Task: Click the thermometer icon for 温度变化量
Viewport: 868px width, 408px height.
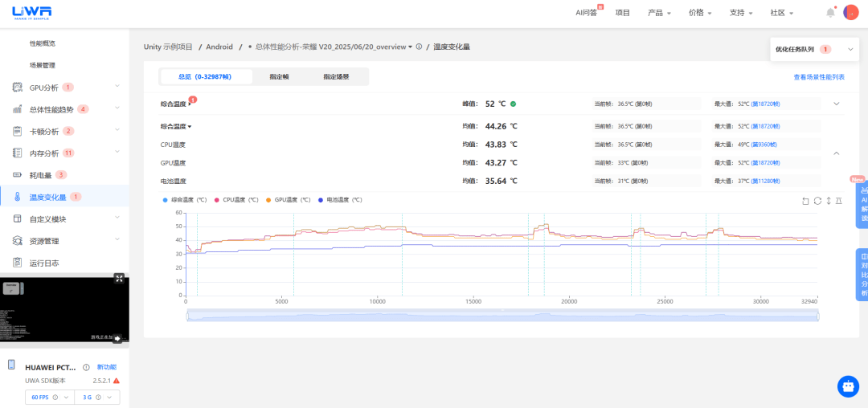Action: tap(17, 197)
